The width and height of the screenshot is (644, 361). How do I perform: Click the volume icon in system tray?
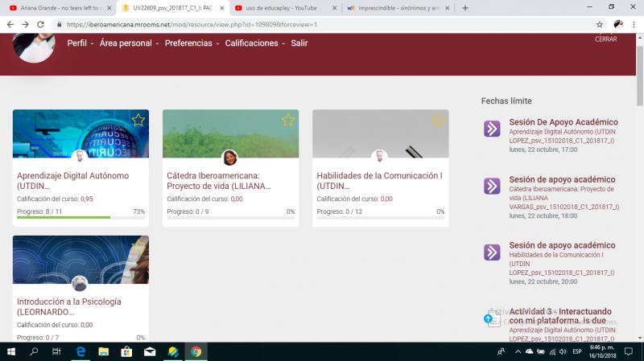563,351
